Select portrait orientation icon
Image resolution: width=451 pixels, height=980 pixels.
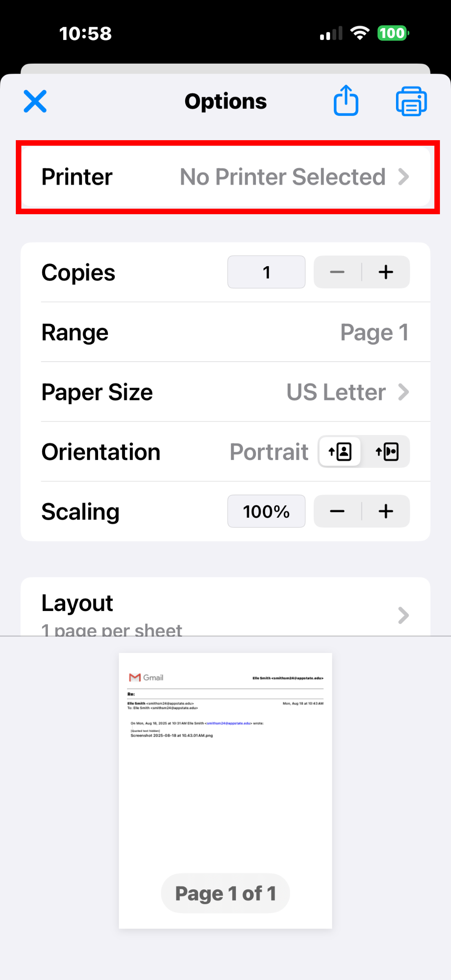(x=340, y=451)
